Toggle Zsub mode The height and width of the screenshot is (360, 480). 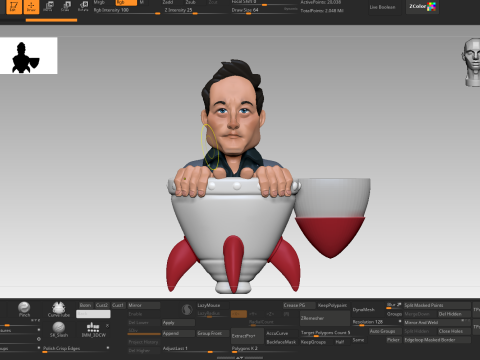[190, 2]
